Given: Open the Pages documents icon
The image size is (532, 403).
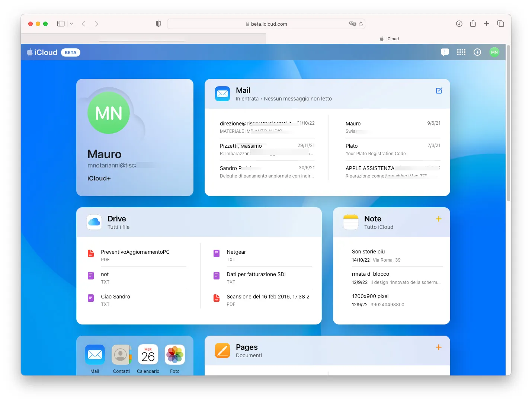Looking at the screenshot, I should [222, 350].
